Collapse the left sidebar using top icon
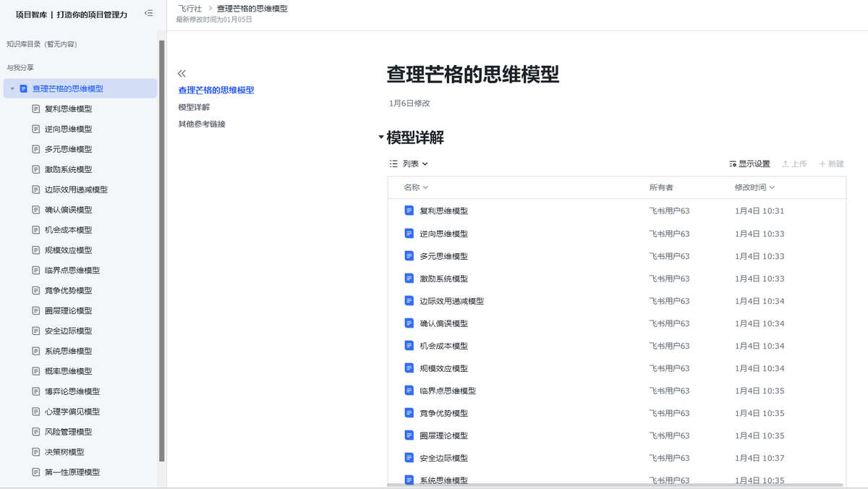 148,13
